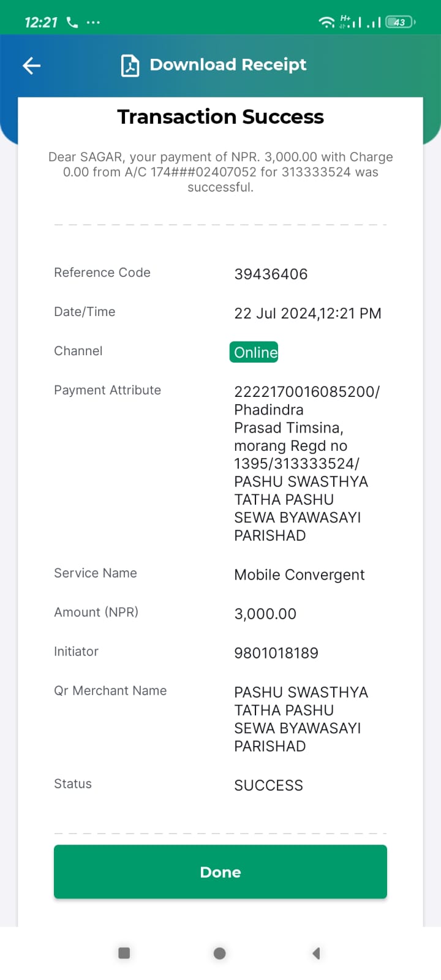Tap the Android recent apps square icon

(124, 952)
